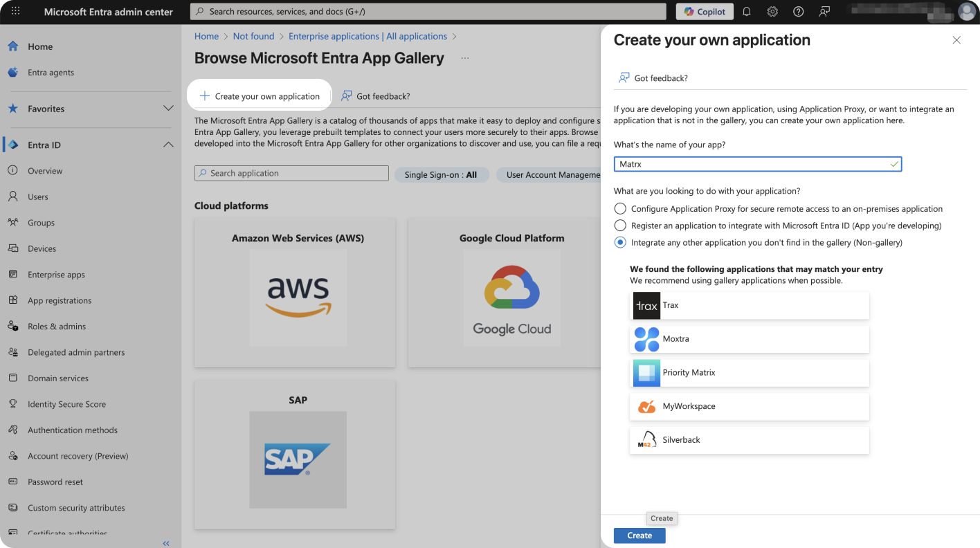Collapse the Entra ID section

(x=167, y=145)
